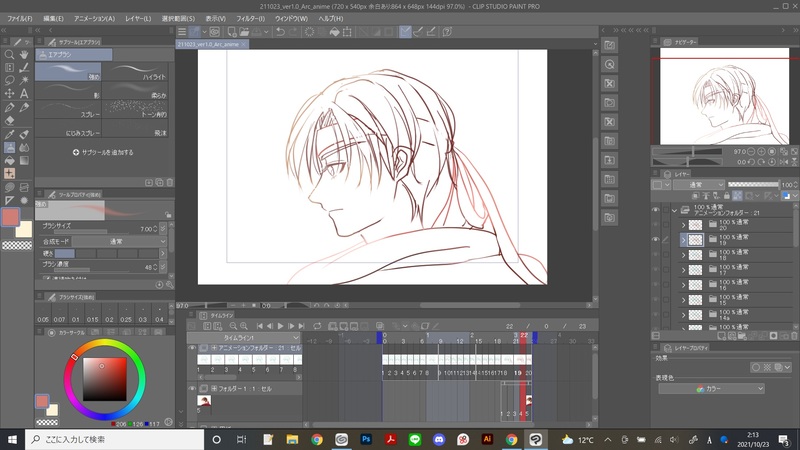800x450 pixels.
Task: Open the Photoshop icon in the taskbar
Action: [367, 439]
